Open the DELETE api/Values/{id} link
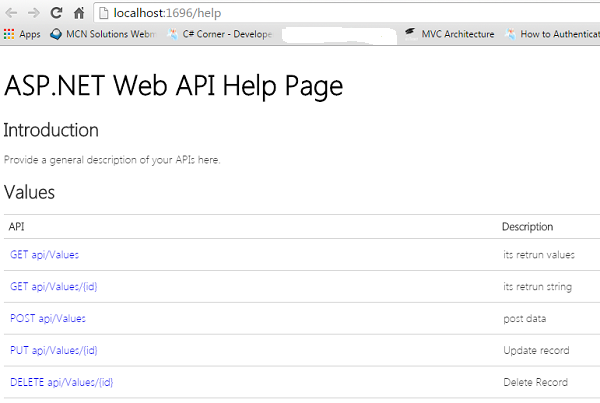The height and width of the screenshot is (403, 600). coord(61,382)
